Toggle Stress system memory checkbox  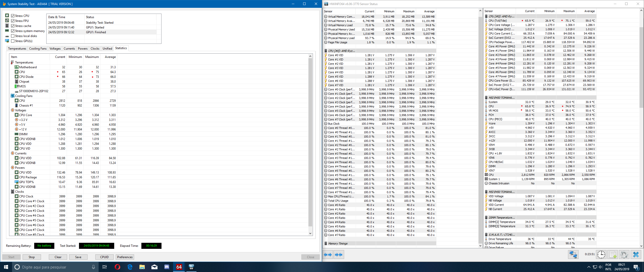(13, 31)
